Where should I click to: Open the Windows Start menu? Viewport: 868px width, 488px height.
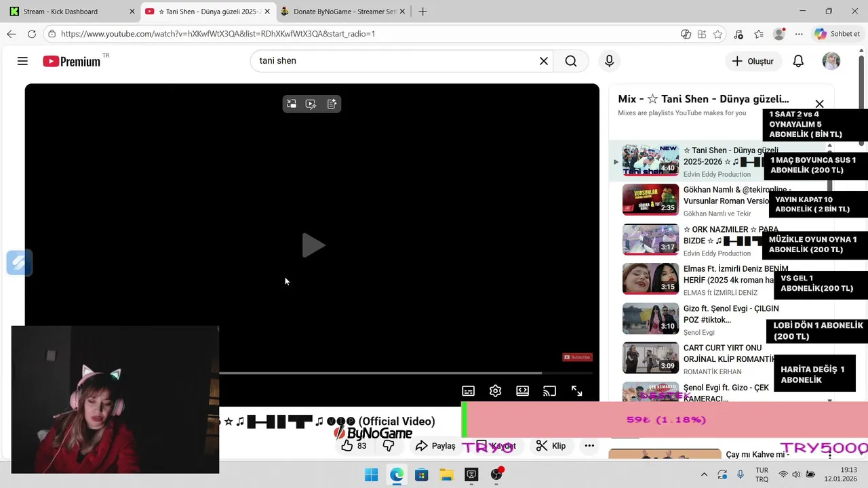pos(372,474)
